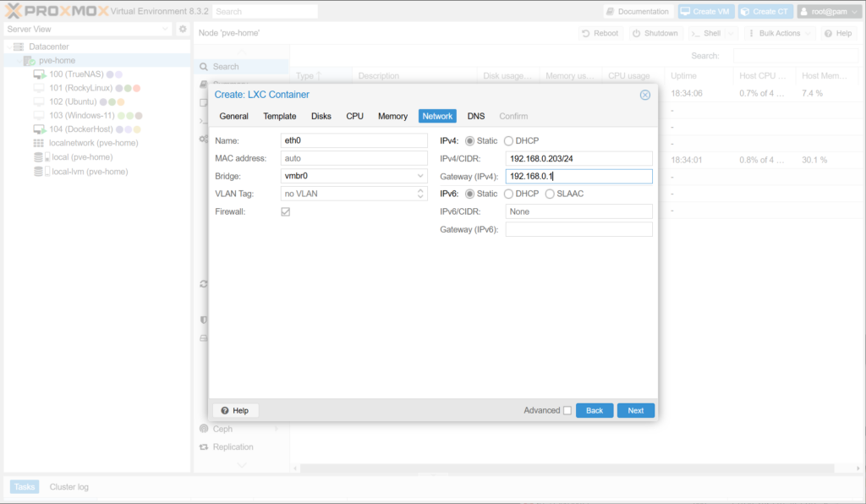
Task: Close the Create LXC Container dialog
Action: tap(645, 95)
